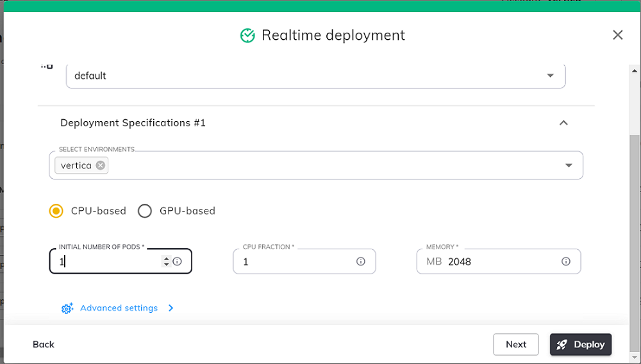
Task: Click the Initial Number of Pods field
Action: click(x=121, y=261)
